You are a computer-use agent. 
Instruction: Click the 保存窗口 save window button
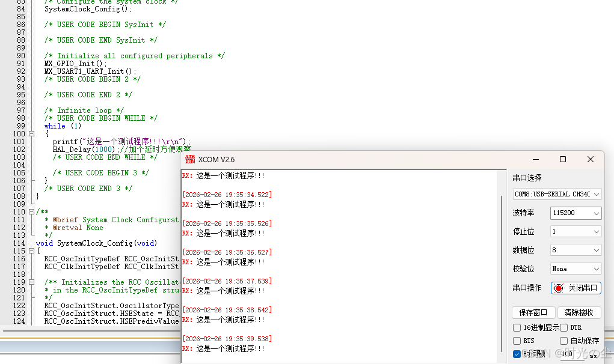533,312
